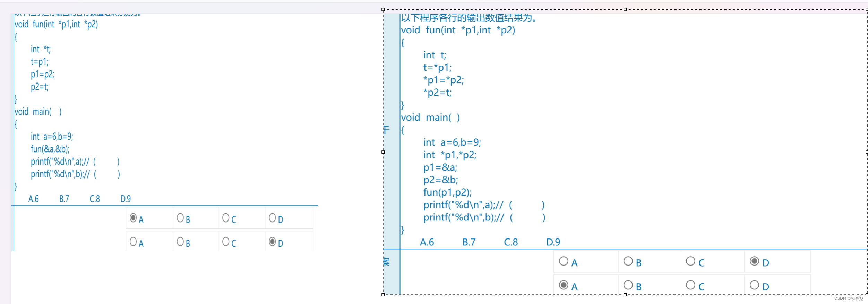The height and width of the screenshot is (304, 868).
Task: Click the 'B.7' choice under left code
Action: click(64, 199)
